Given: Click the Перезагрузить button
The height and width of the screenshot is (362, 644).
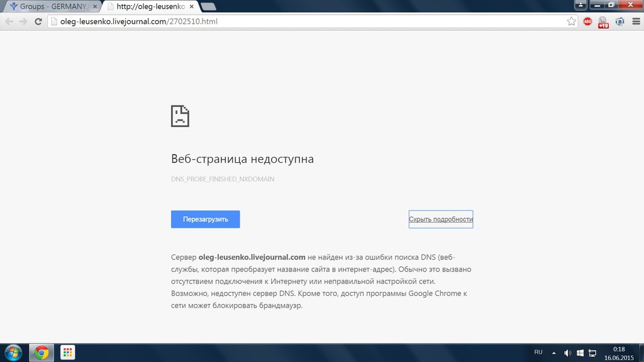Looking at the screenshot, I should coord(206,219).
